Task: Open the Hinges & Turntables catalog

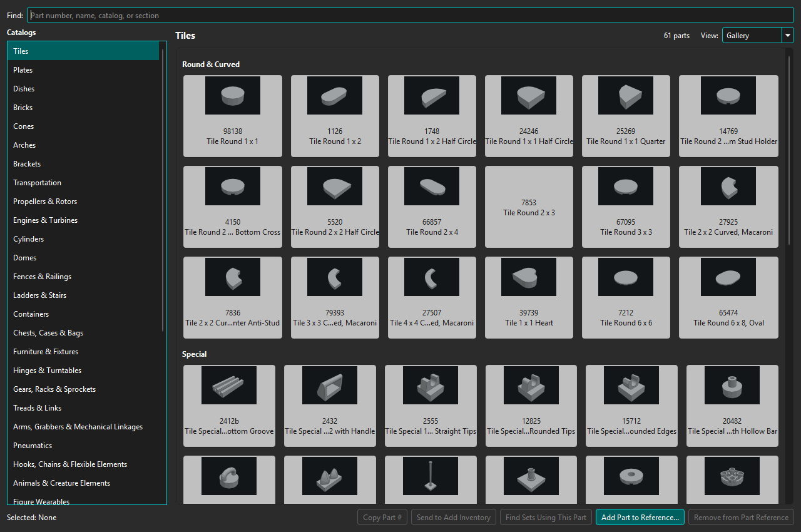Action: point(83,371)
